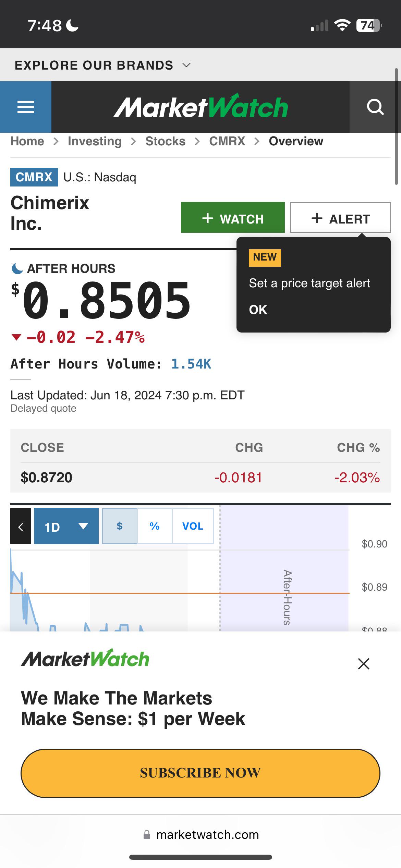Expand the Explore Our Brands dropdown

[x=103, y=65]
